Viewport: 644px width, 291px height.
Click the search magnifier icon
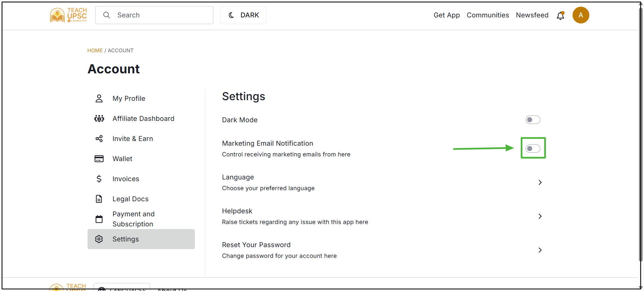(107, 15)
